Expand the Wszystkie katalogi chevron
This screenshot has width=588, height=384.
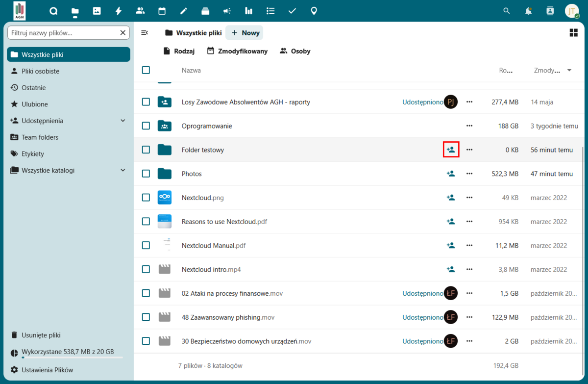pos(123,170)
